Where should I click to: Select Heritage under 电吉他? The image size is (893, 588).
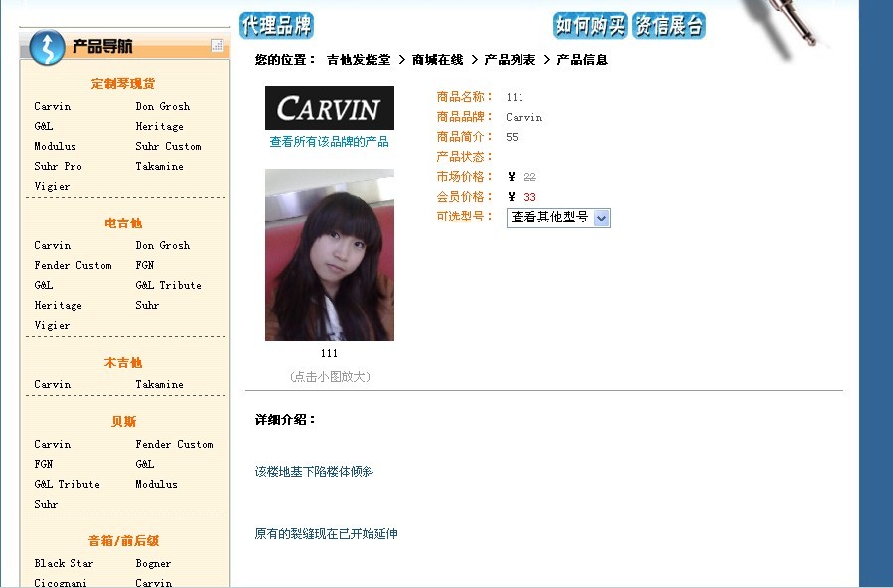58,305
